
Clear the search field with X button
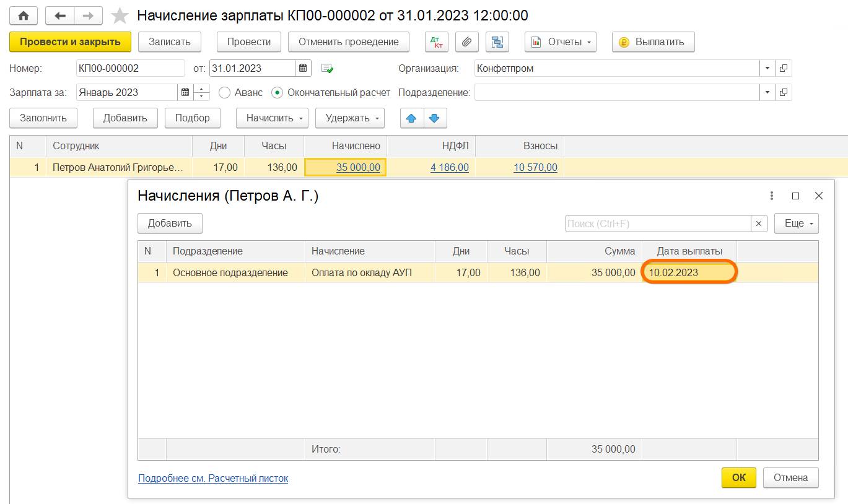tap(759, 224)
